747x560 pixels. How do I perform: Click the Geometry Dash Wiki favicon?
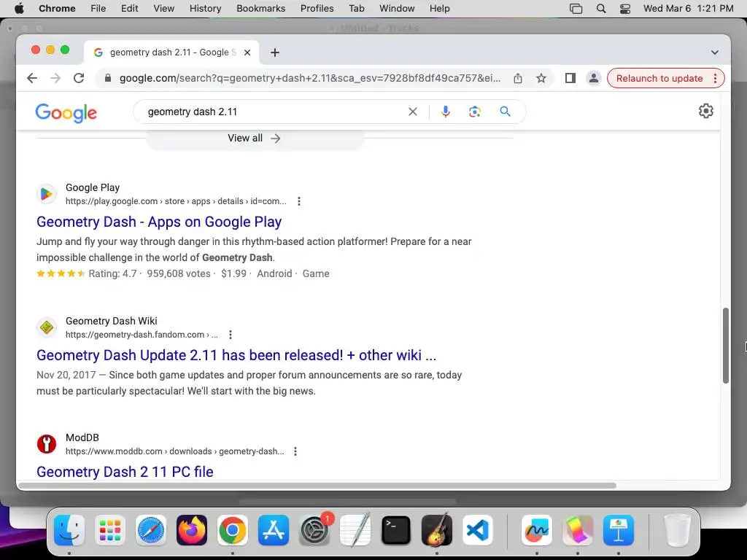(47, 327)
